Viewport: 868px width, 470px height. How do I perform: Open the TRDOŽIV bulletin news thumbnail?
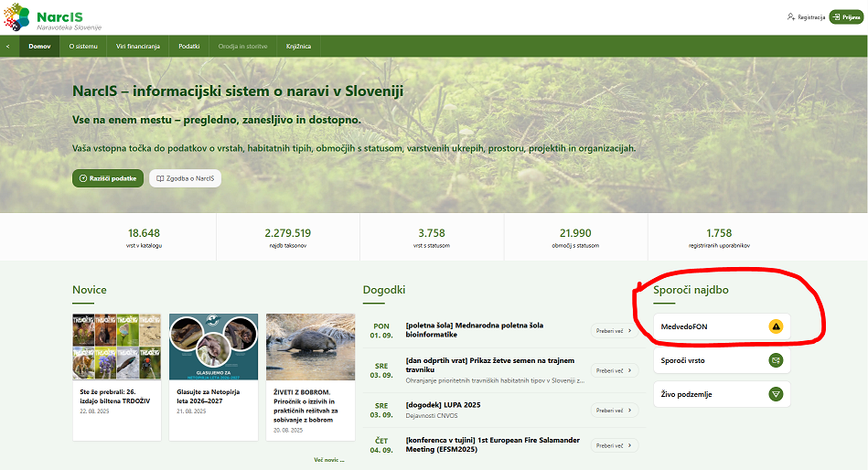(x=117, y=347)
